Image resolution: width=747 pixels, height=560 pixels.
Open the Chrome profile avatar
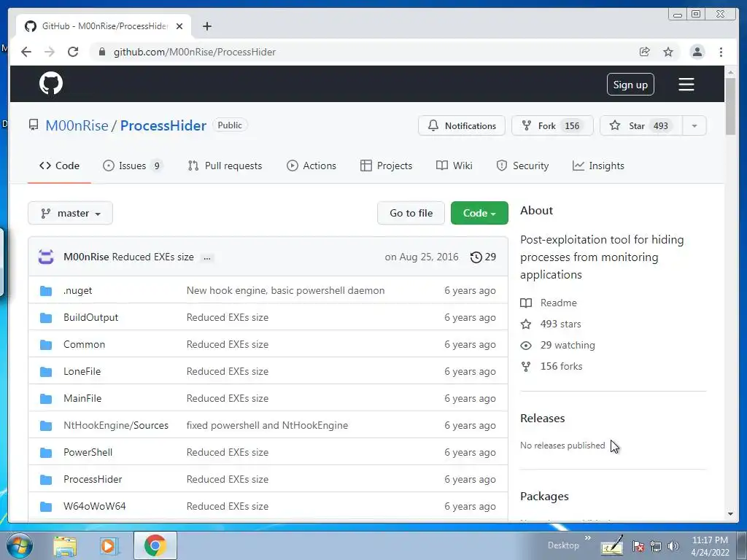697,52
